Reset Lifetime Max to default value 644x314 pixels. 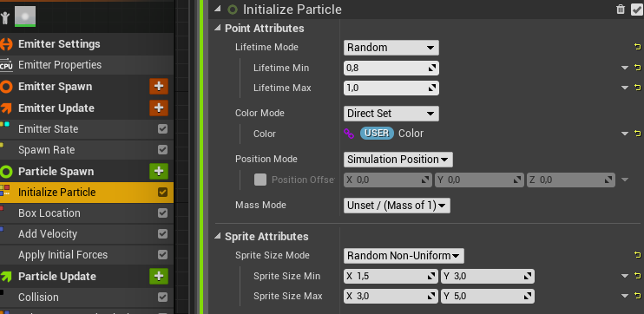[x=637, y=87]
